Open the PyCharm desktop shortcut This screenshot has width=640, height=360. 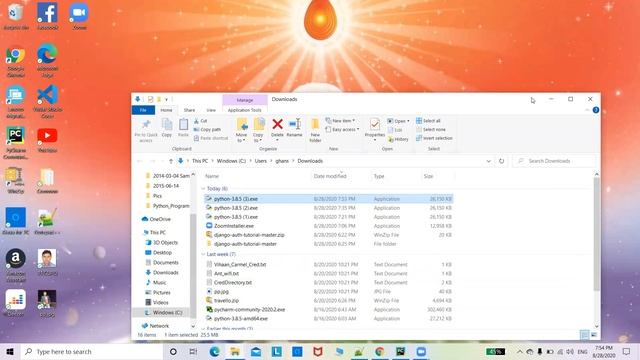point(16,142)
